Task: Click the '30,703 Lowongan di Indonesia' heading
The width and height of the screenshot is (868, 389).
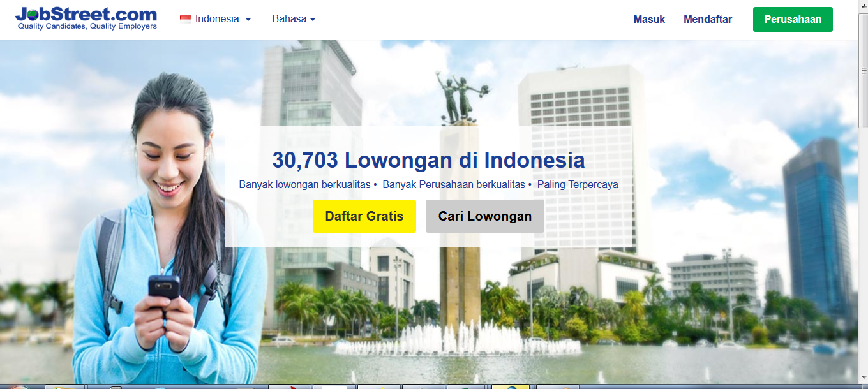Action: 429,160
